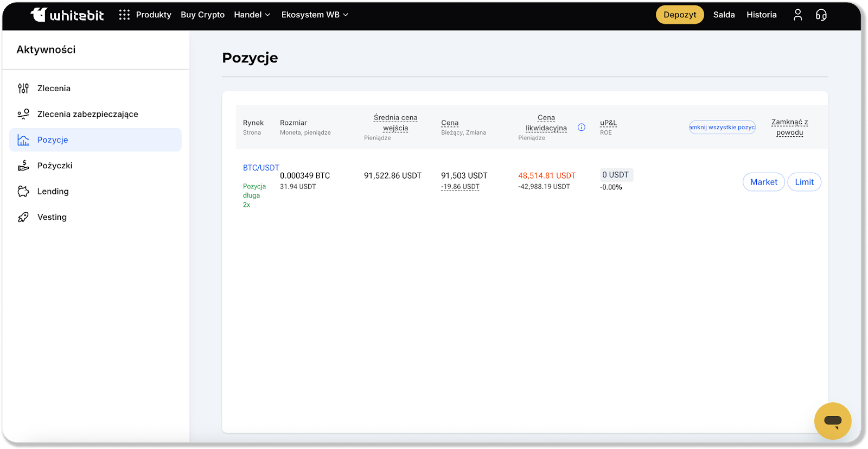Click the Lending piggy bank icon
868x449 pixels.
tap(23, 192)
